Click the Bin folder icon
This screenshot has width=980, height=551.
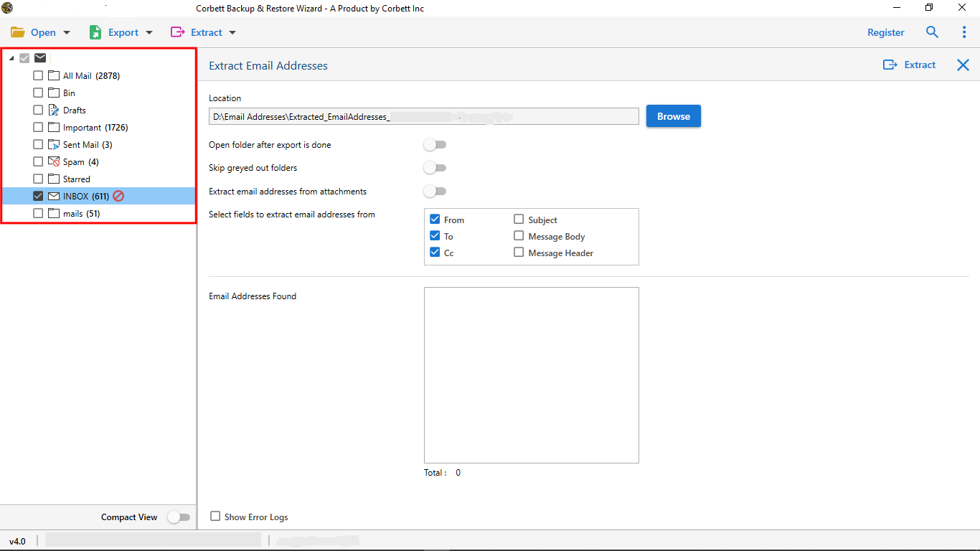point(54,93)
